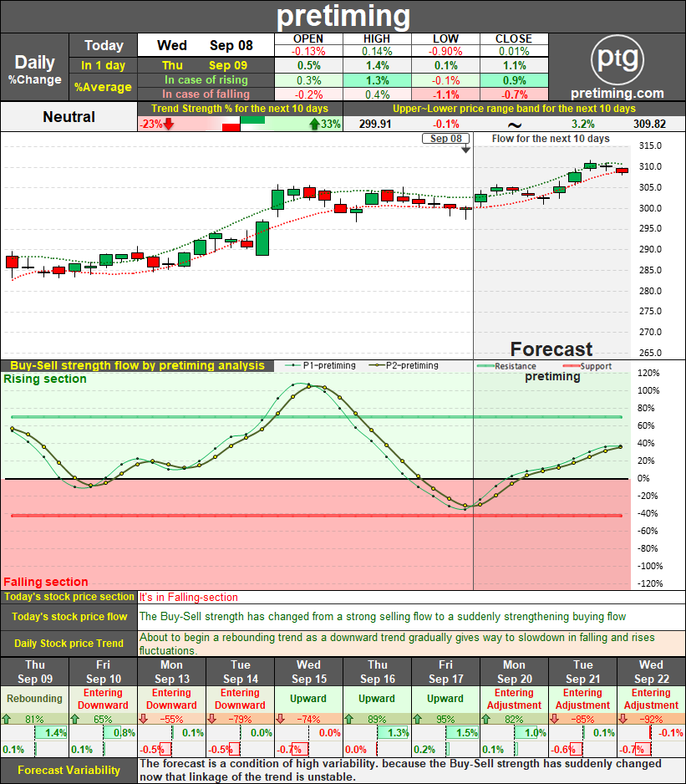
Task: Click the Resistance legend entry
Action: pos(506,366)
